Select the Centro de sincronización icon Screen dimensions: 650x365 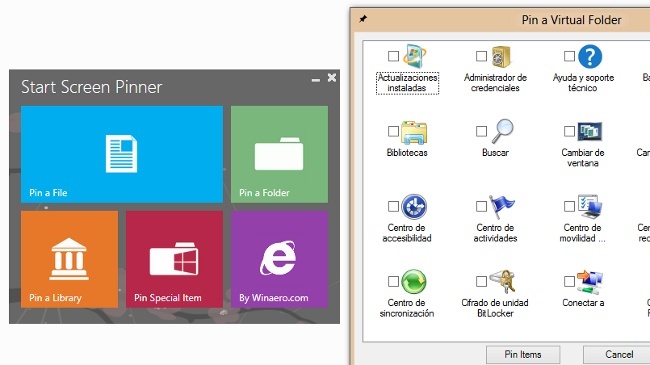[414, 282]
